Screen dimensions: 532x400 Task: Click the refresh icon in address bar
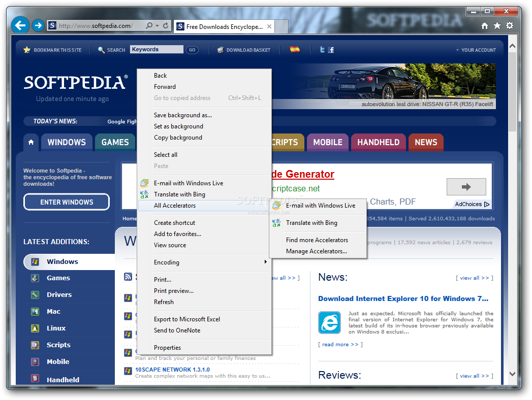166,25
